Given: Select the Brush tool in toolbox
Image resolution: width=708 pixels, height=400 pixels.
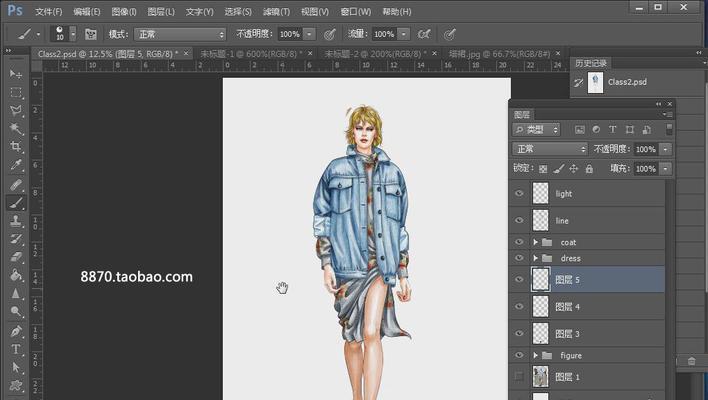Looking at the screenshot, I should tap(16, 203).
